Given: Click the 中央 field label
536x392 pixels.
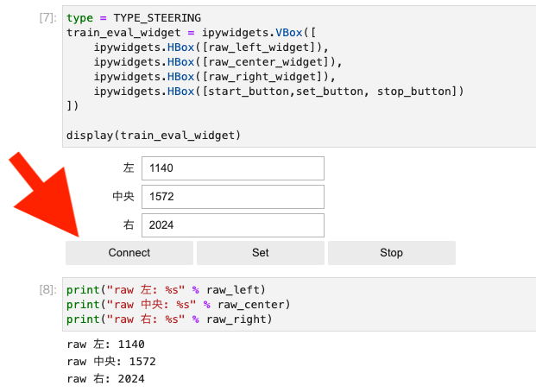Looking at the screenshot, I should [x=123, y=196].
